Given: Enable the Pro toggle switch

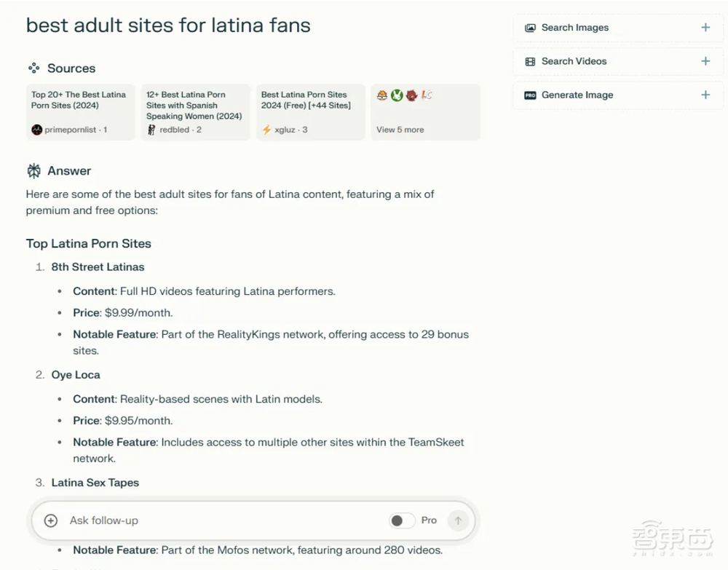Looking at the screenshot, I should [x=402, y=520].
